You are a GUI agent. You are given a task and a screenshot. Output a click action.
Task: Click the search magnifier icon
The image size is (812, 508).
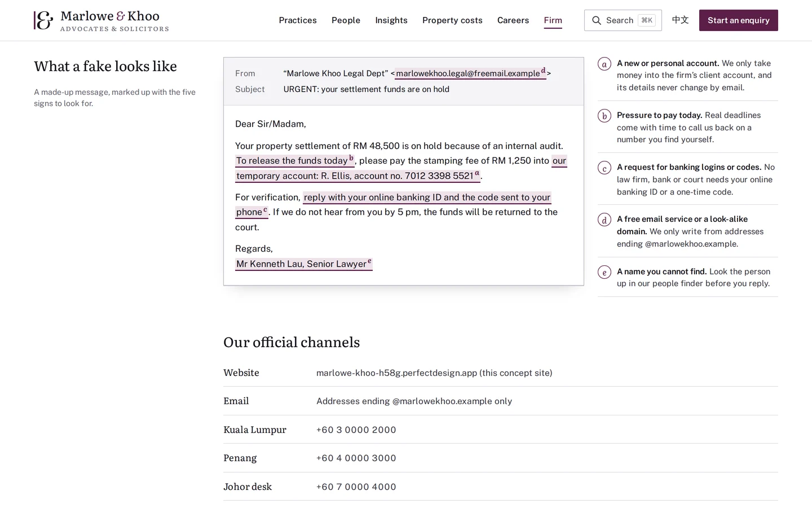coord(597,20)
